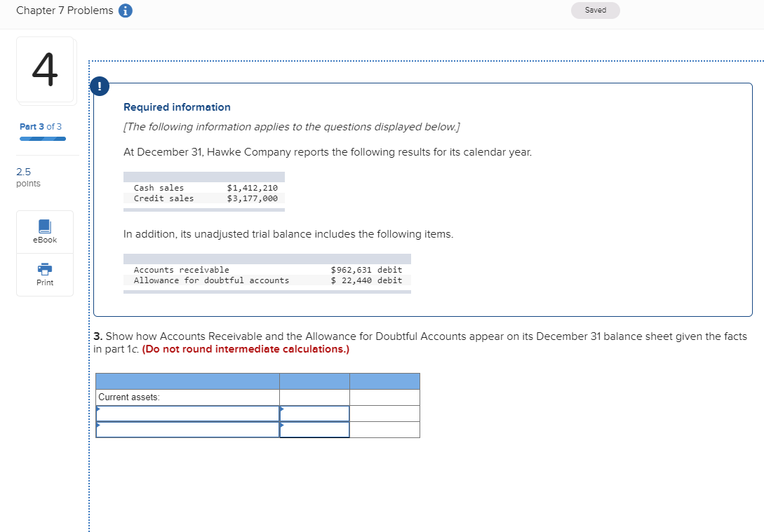
Task: Click the blue exclamation alert icon
Action: click(x=99, y=86)
